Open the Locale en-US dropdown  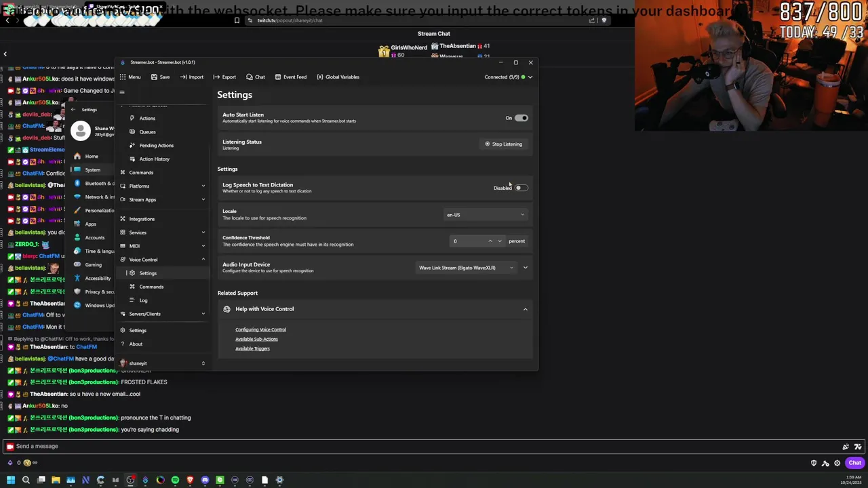[x=486, y=215]
